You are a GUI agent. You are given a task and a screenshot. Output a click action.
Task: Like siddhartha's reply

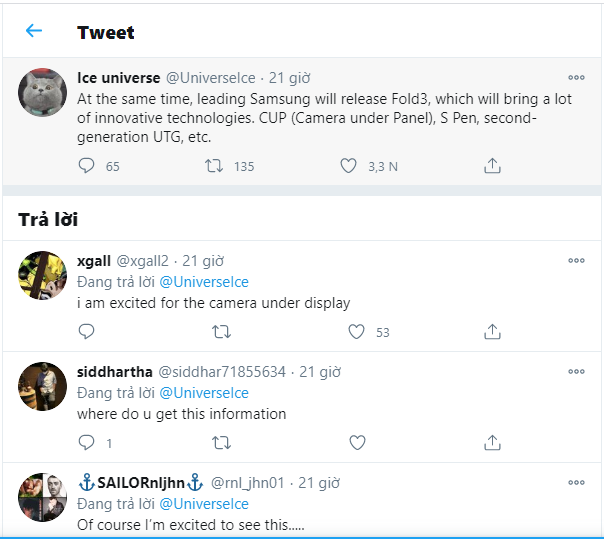pos(356,441)
